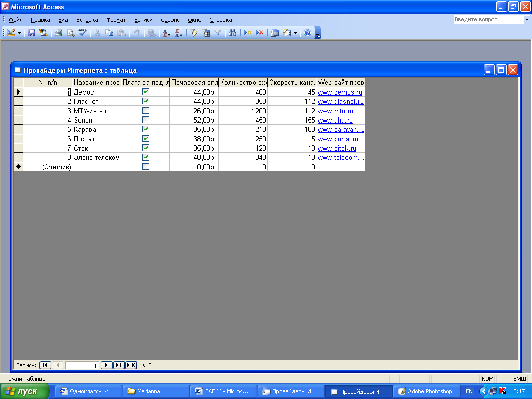Click Filter By Form icon
Screen dimensions: 532x399
point(206,33)
